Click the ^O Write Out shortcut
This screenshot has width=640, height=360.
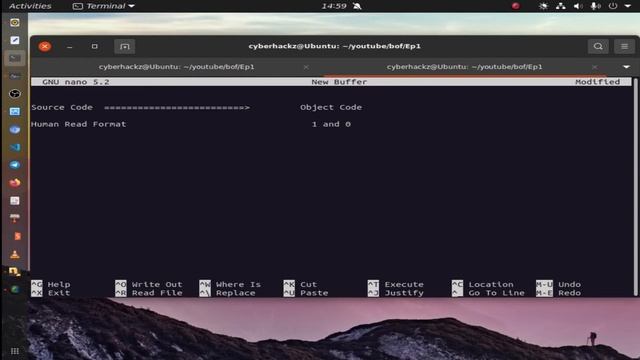coord(149,284)
